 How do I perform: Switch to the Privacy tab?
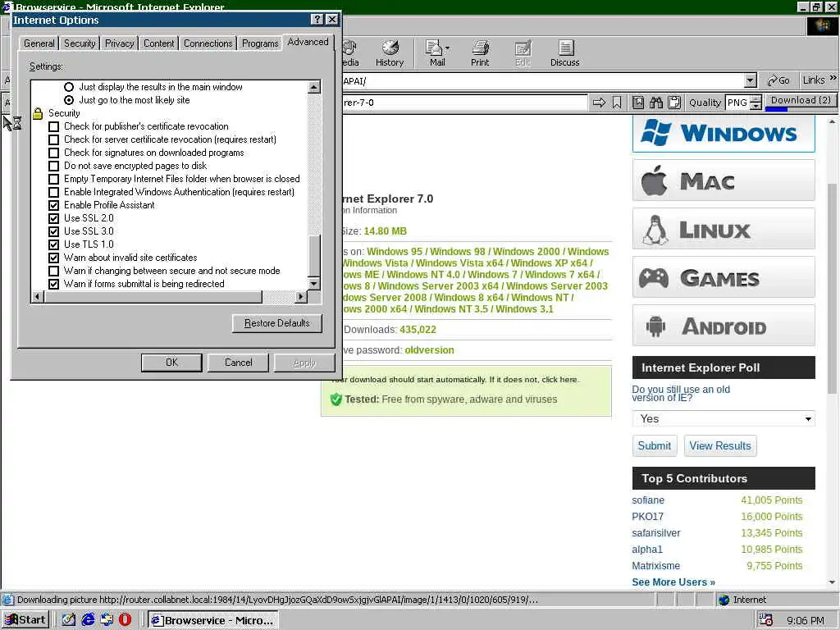(x=119, y=43)
